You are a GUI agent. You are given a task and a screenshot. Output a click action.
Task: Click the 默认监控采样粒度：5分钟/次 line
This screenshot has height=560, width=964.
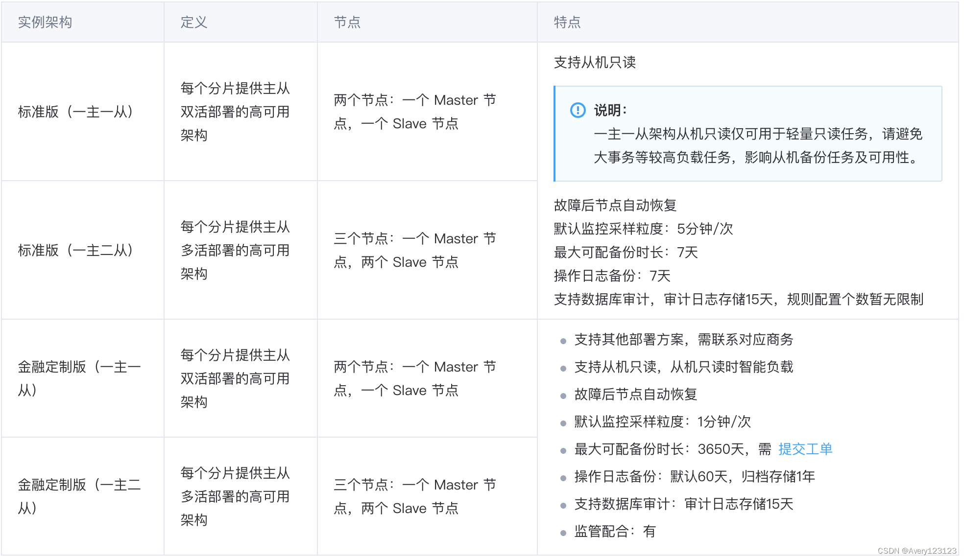pos(643,229)
